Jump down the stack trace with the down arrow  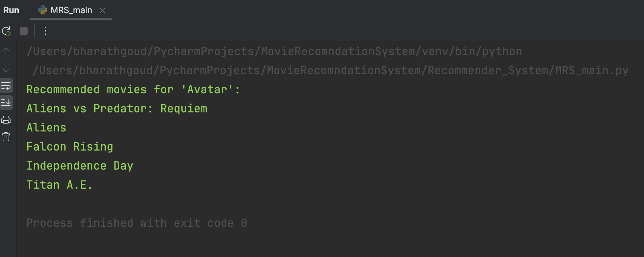[x=6, y=68]
